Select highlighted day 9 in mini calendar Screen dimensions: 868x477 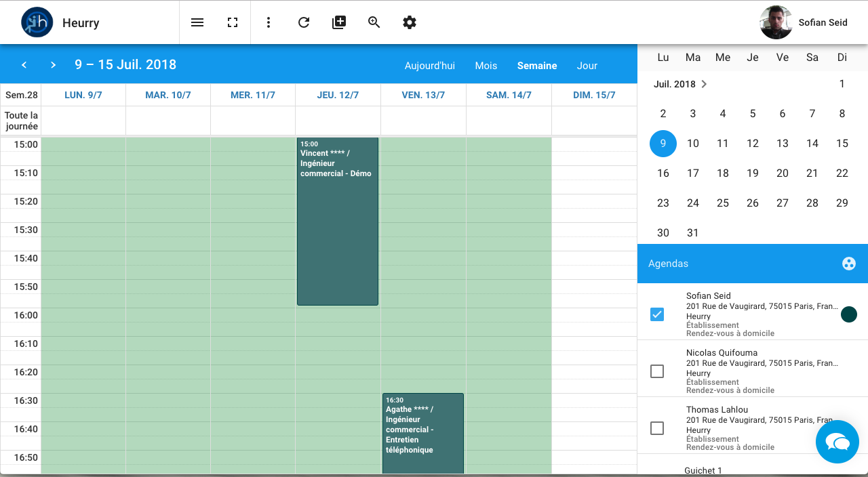coord(663,144)
